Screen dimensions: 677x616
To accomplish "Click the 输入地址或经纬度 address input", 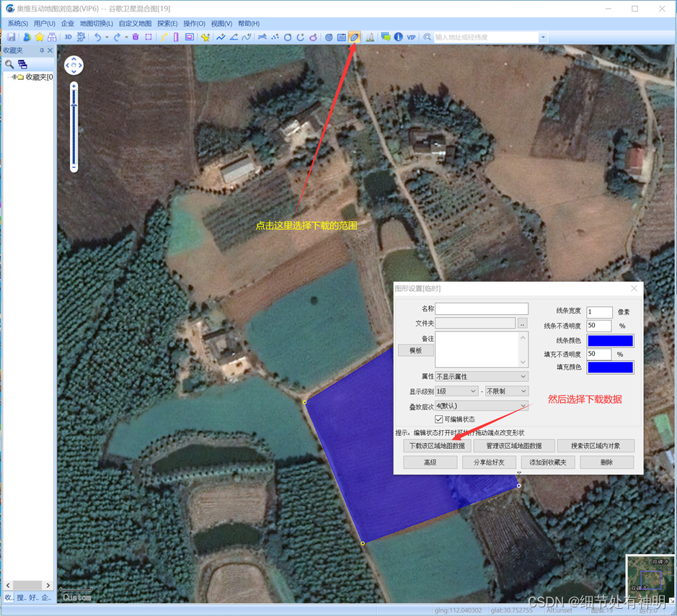I will coord(486,37).
